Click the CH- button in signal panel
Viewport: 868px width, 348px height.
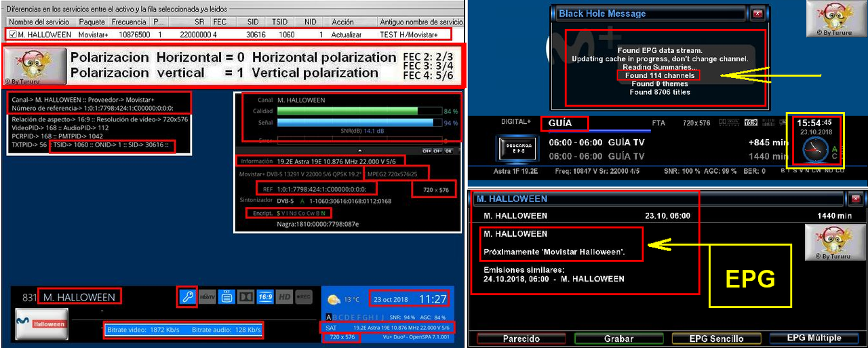tap(437, 151)
